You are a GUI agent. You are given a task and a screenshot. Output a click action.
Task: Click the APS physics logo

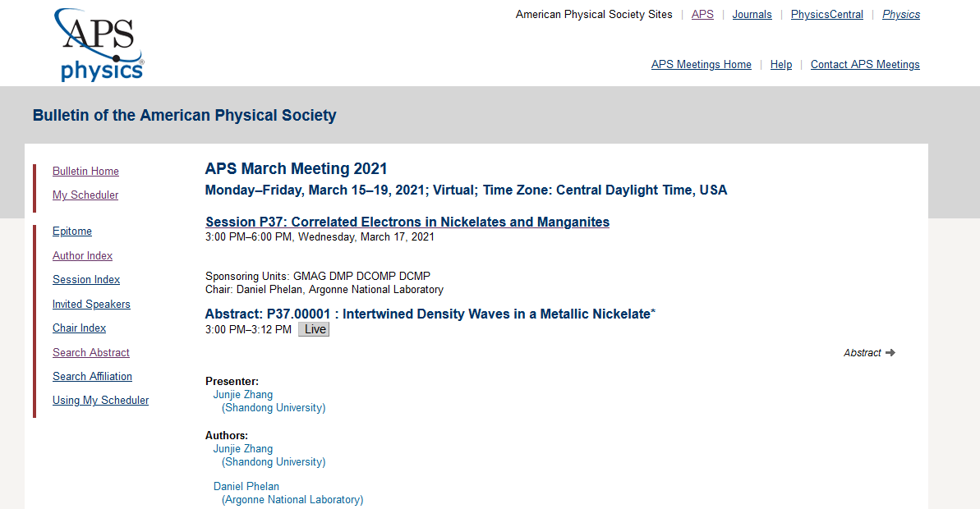[99, 45]
